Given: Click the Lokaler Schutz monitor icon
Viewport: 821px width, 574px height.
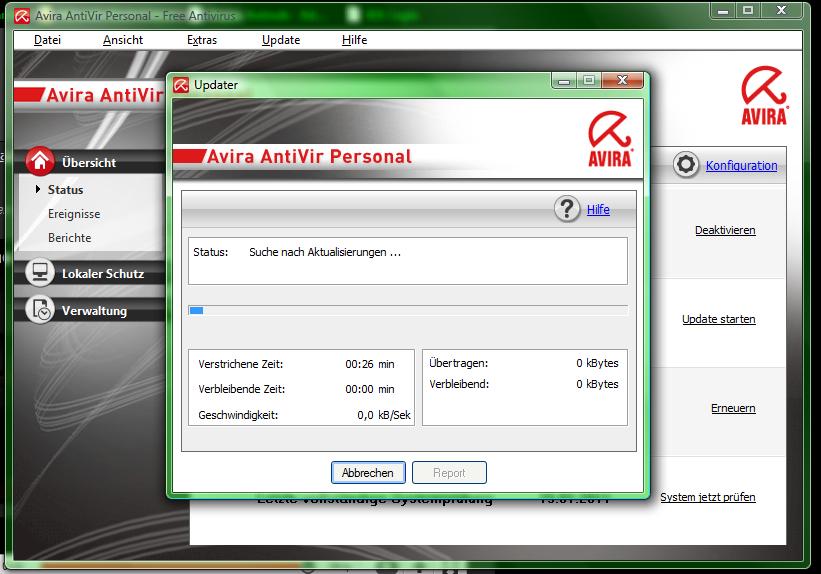Looking at the screenshot, I should (40, 272).
